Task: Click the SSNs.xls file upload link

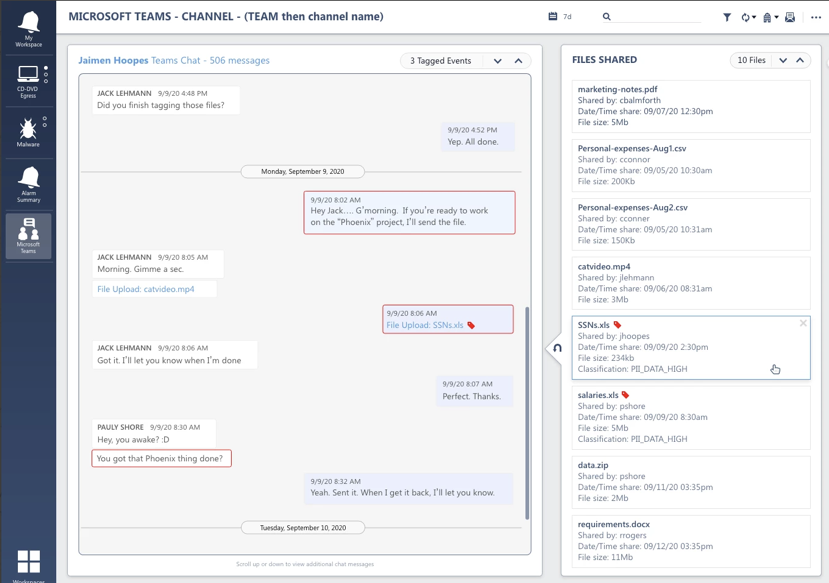Action: pyautogui.click(x=425, y=325)
